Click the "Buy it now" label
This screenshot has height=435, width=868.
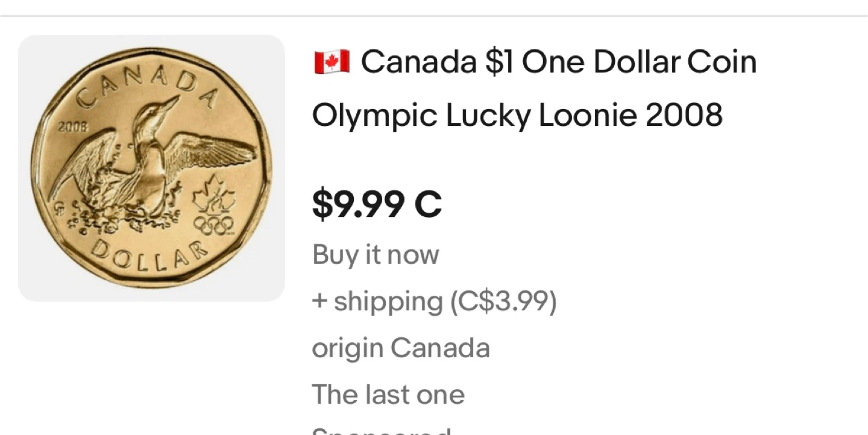(376, 255)
